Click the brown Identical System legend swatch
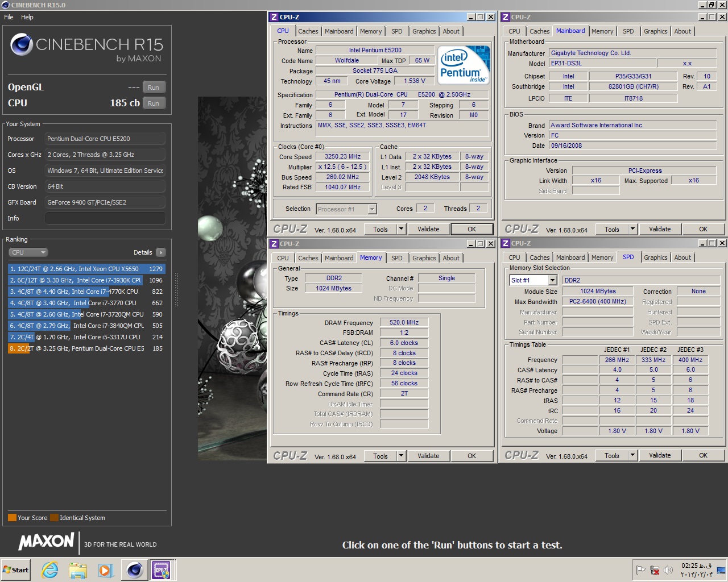The image size is (728, 582). 54,518
